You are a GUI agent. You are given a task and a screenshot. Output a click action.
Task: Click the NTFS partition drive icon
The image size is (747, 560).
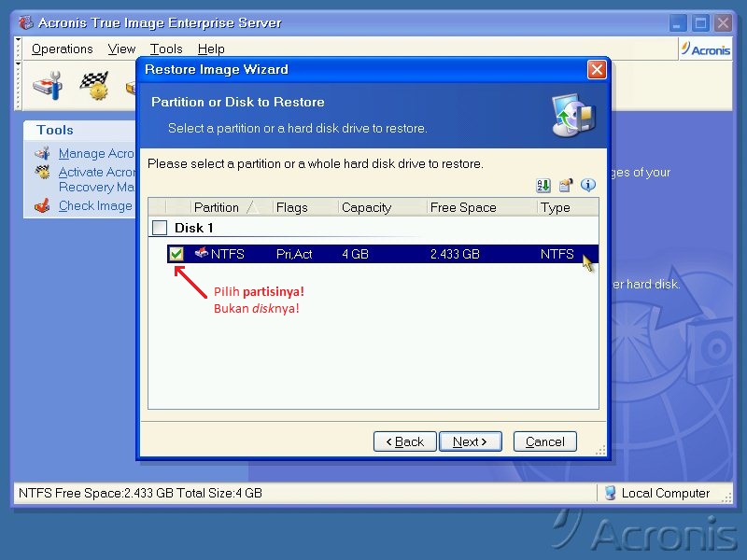(201, 252)
